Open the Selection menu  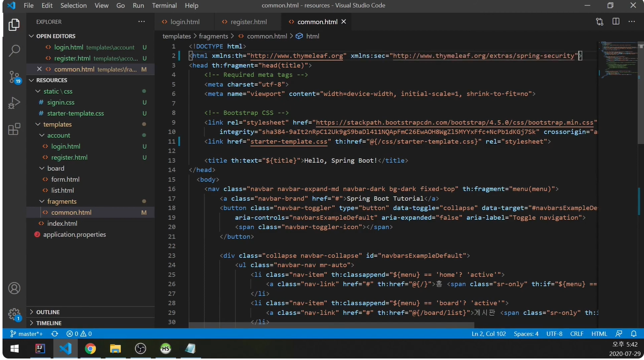coord(74,6)
